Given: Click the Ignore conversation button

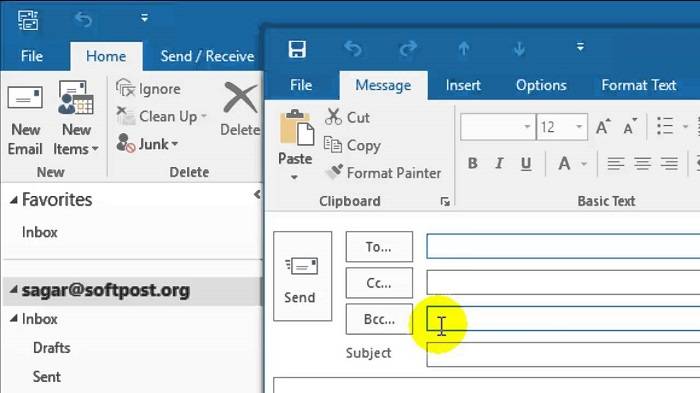Looking at the screenshot, I should [149, 88].
